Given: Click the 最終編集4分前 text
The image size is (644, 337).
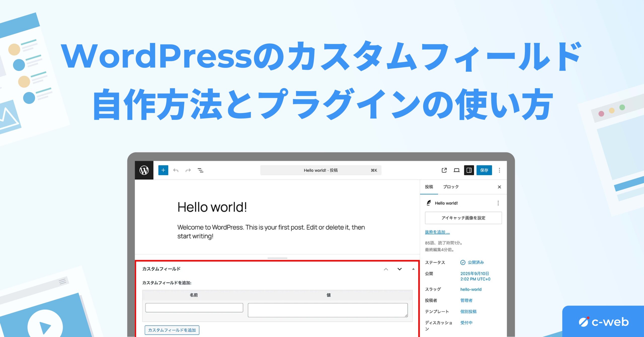Looking at the screenshot, I should (x=439, y=250).
